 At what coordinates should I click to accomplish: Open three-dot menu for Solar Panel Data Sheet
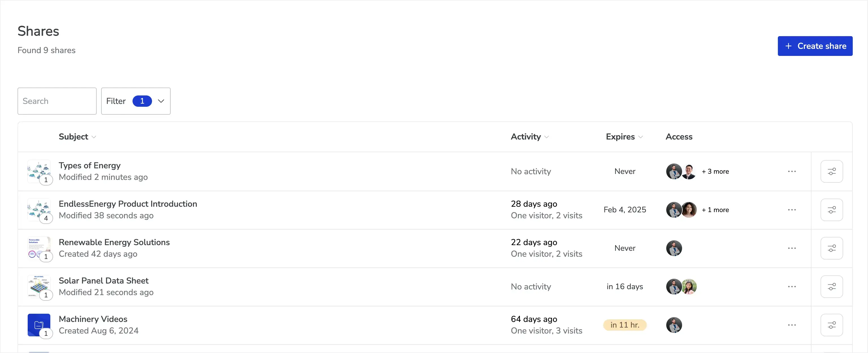pyautogui.click(x=792, y=287)
